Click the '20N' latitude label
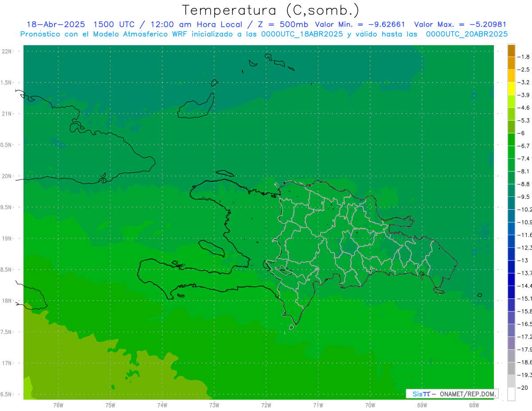Viewport: 532px width, 411px height. [8, 176]
